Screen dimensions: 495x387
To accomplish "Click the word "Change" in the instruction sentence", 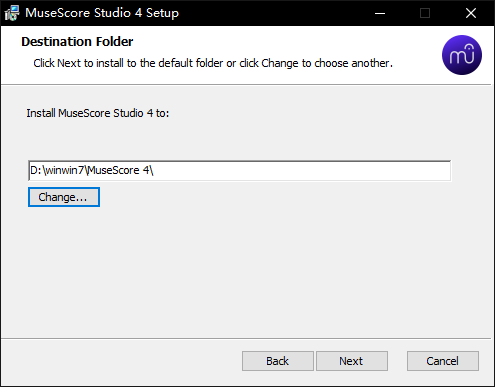I will [280, 63].
